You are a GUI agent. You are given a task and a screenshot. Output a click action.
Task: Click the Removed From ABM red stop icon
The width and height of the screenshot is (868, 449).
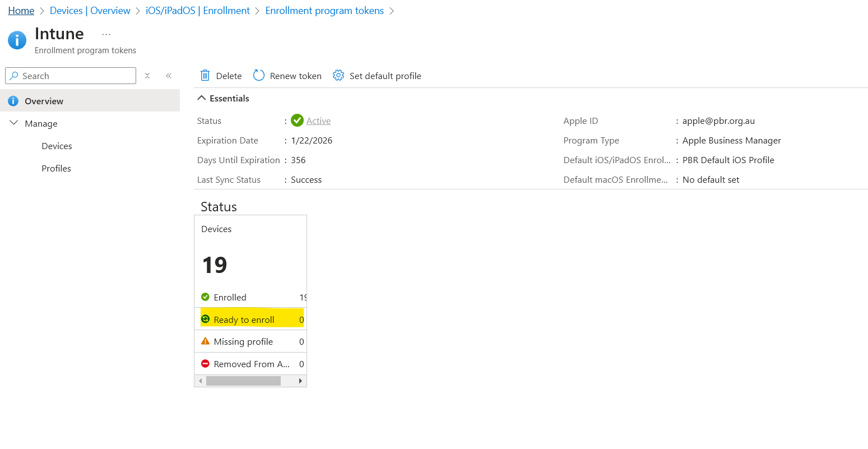point(205,363)
